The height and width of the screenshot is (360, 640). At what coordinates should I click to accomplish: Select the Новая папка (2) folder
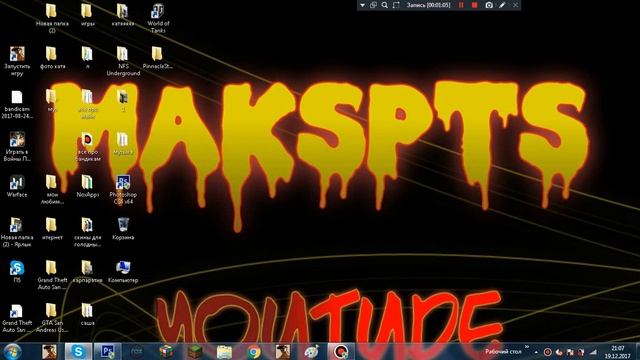pyautogui.click(x=52, y=18)
